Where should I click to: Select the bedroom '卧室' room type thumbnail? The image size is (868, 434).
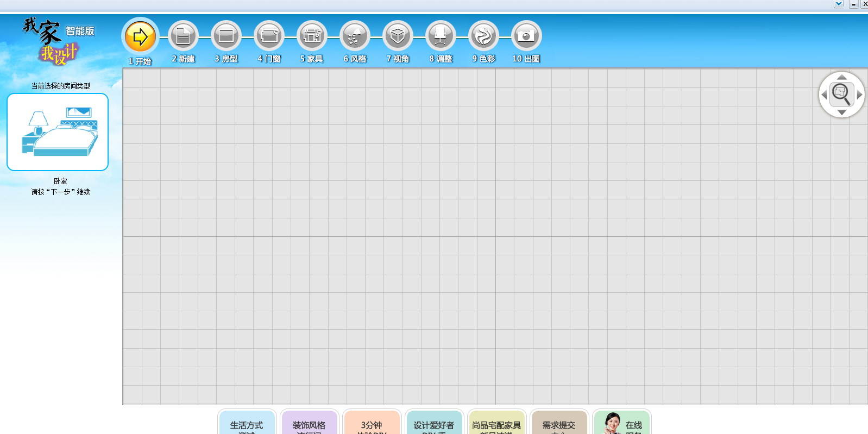[58, 132]
